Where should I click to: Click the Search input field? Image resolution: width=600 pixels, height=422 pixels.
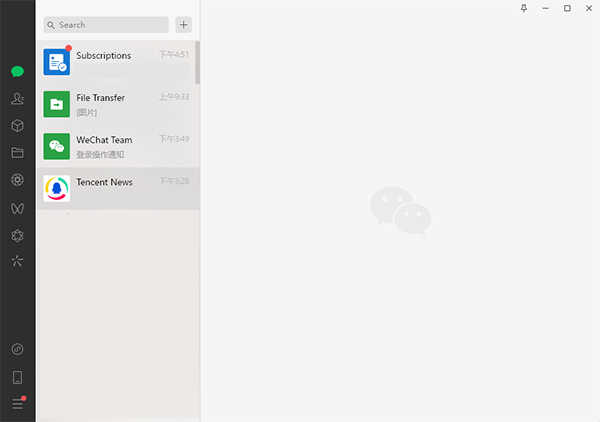pyautogui.click(x=106, y=25)
